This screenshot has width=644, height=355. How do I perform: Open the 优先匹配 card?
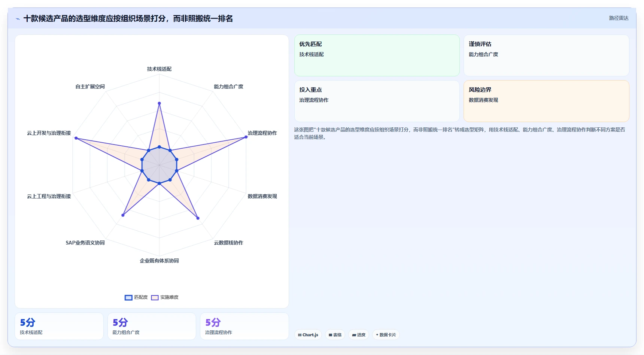(x=377, y=55)
